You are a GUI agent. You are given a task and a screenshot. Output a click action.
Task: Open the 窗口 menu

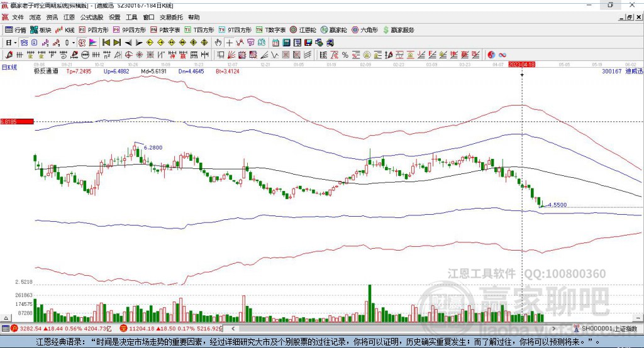(148, 17)
